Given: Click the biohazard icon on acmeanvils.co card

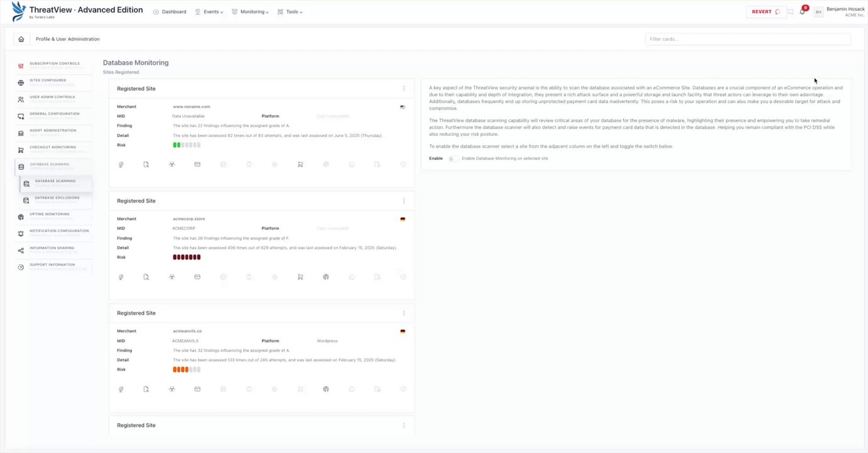Looking at the screenshot, I should coord(172,389).
